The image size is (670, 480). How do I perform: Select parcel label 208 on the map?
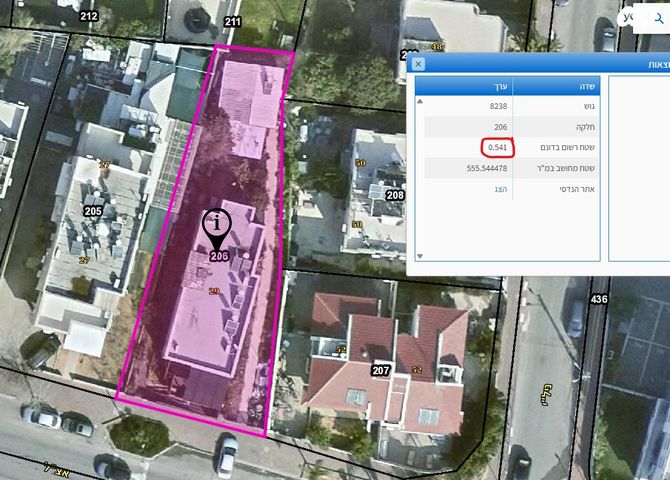(395, 195)
